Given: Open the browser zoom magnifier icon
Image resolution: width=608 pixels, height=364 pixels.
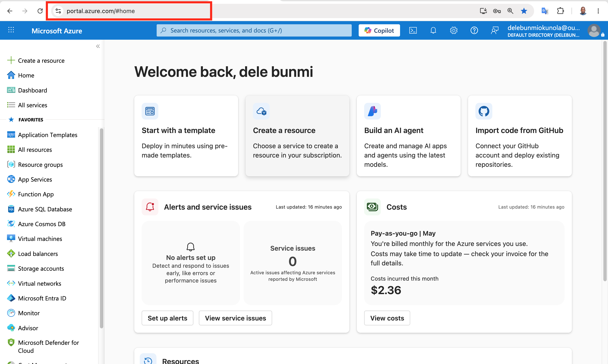Looking at the screenshot, I should coord(510,11).
